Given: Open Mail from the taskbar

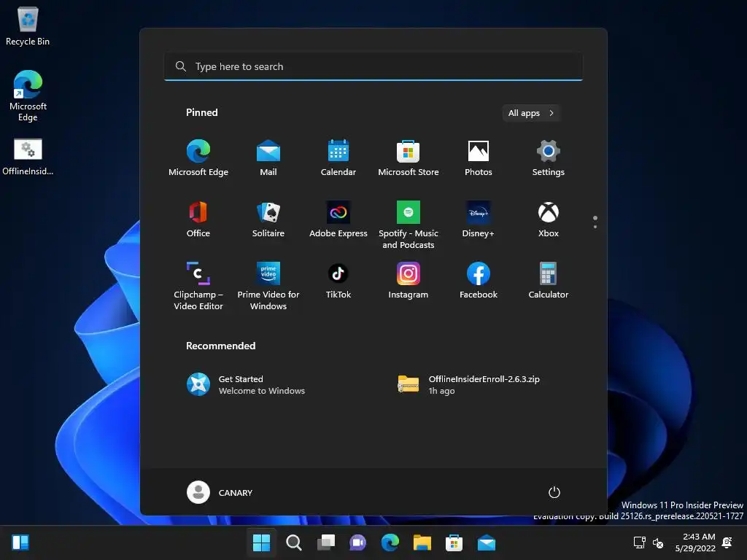Looking at the screenshot, I should tap(487, 542).
